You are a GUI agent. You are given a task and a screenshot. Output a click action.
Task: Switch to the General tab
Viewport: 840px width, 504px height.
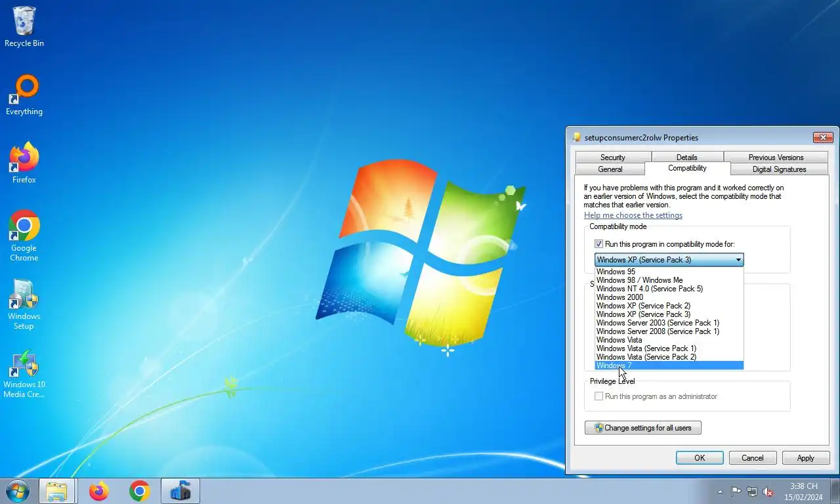(x=610, y=169)
